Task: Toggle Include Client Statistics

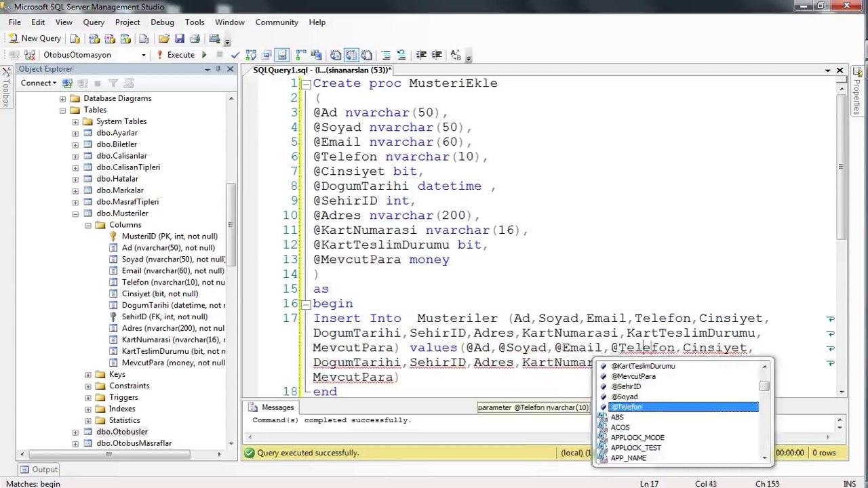Action: tap(316, 55)
